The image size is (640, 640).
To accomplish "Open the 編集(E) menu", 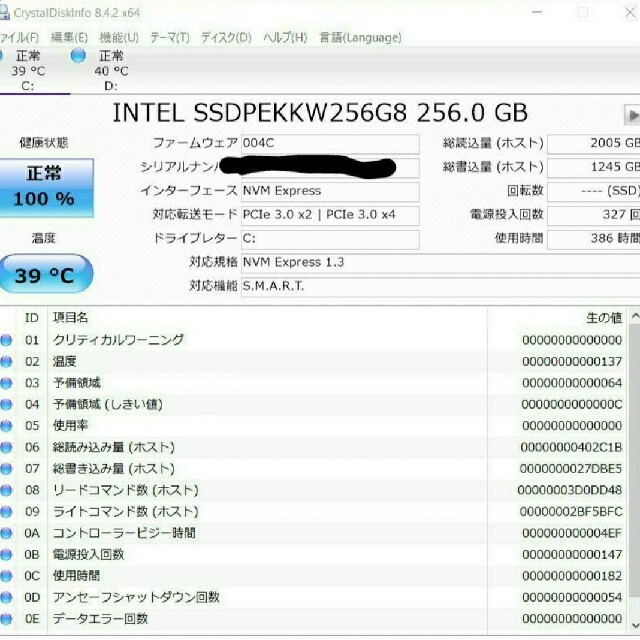I will click(x=69, y=38).
